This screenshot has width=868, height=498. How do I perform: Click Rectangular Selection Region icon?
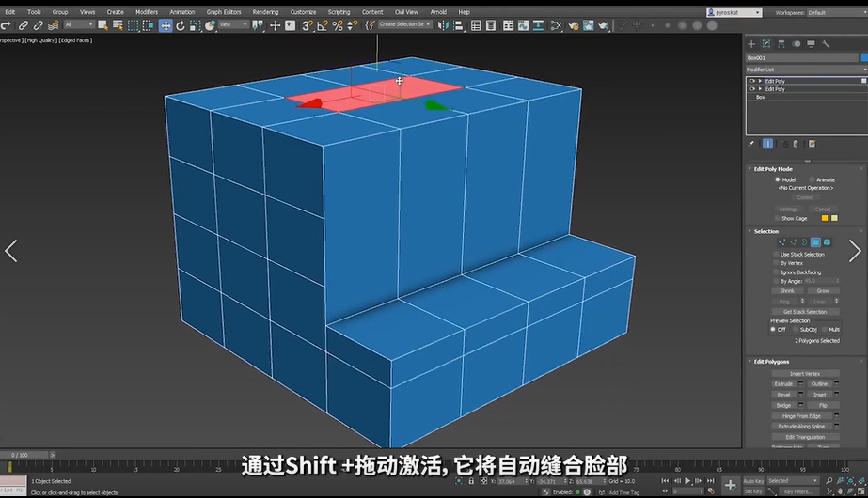click(133, 25)
